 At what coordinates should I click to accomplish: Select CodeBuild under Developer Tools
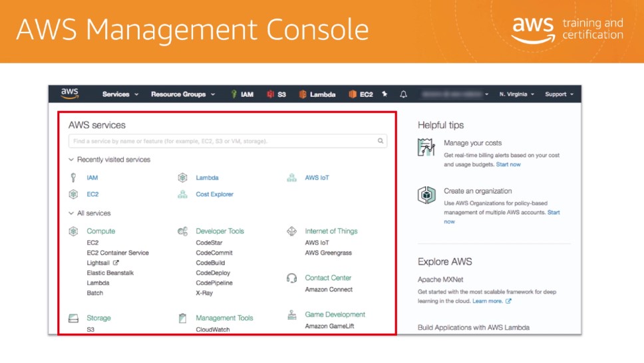[210, 263]
